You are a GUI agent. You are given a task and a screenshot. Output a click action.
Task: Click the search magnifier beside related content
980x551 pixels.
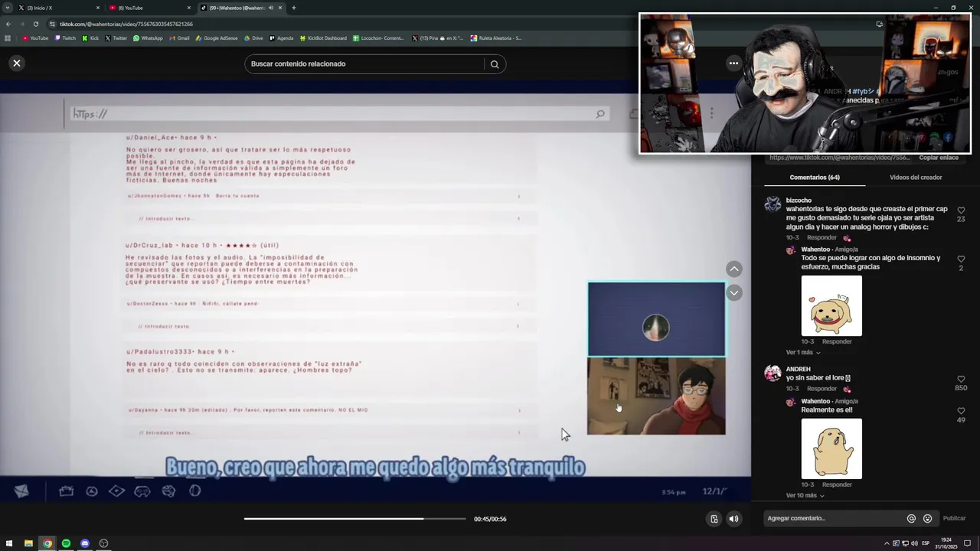click(495, 64)
